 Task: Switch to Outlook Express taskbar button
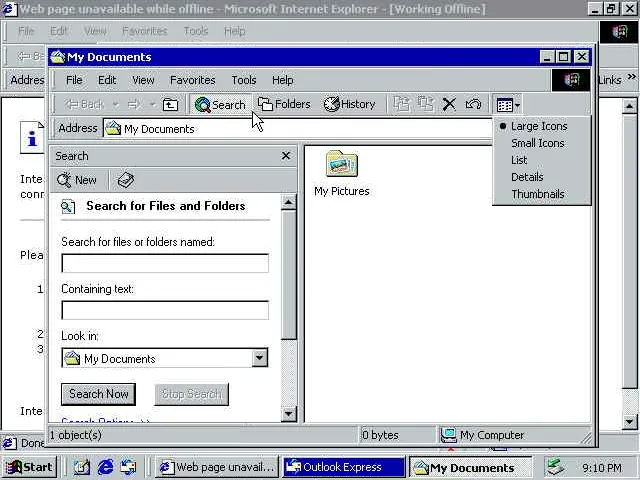344,467
